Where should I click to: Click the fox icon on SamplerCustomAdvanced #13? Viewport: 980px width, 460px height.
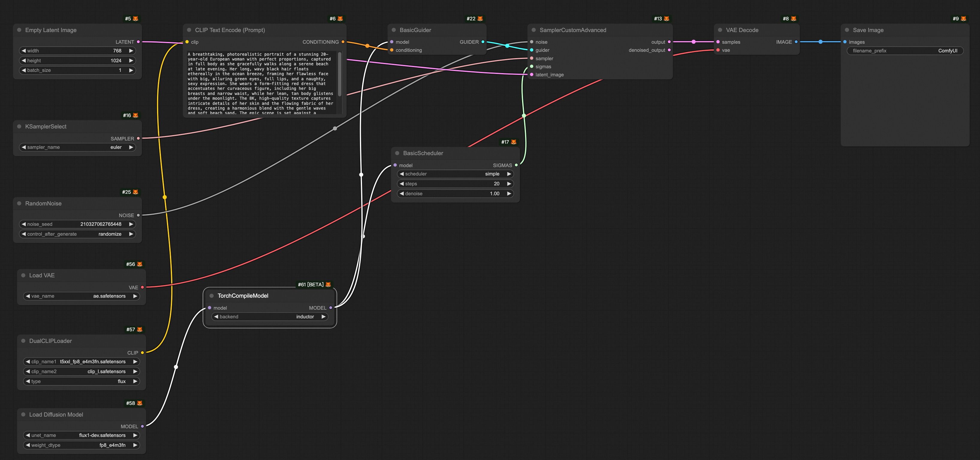click(667, 19)
